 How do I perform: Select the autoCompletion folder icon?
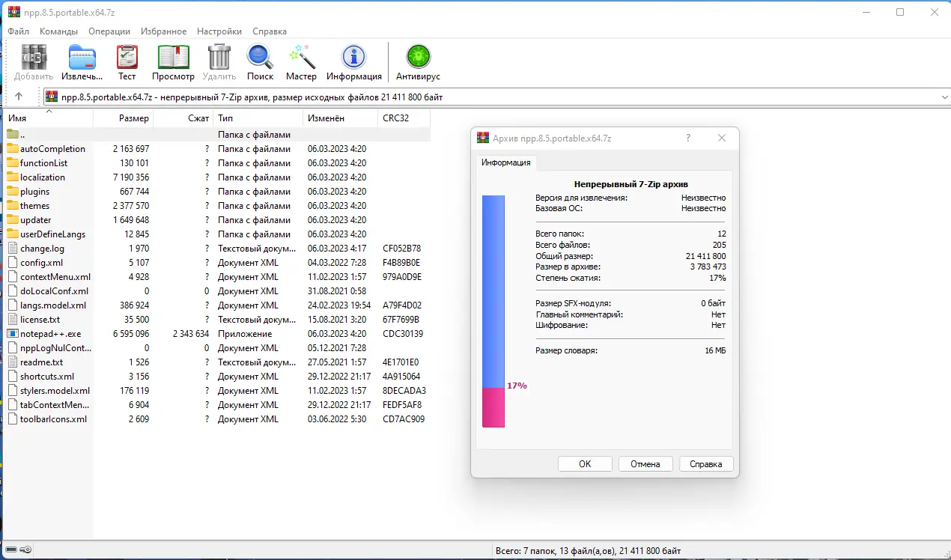[13, 148]
